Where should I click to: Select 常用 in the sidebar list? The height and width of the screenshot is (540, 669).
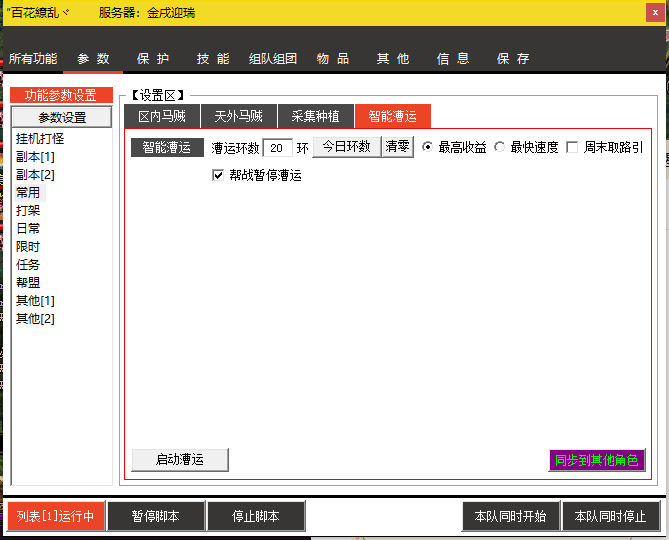tap(28, 193)
